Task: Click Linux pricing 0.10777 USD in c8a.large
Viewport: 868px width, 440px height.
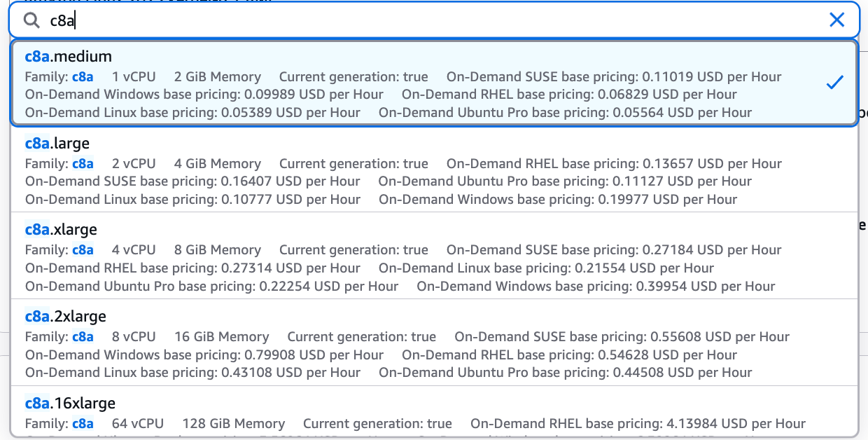Action: tap(192, 200)
